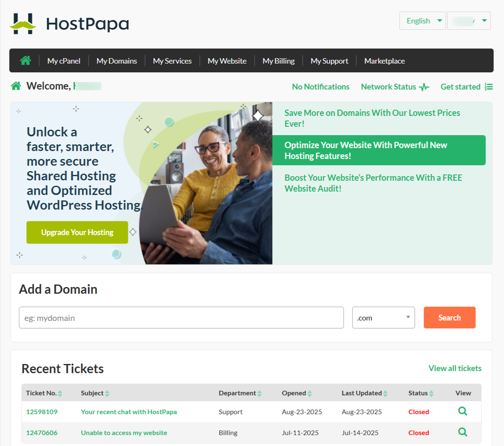Click the HostPapa mustache logo
The height and width of the screenshot is (446, 504).
click(x=23, y=23)
